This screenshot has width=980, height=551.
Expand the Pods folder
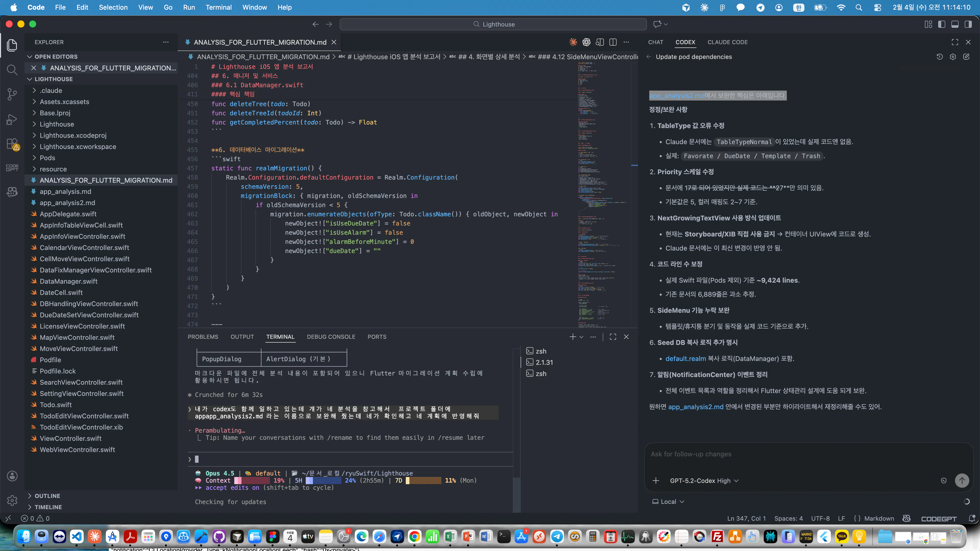click(x=47, y=158)
